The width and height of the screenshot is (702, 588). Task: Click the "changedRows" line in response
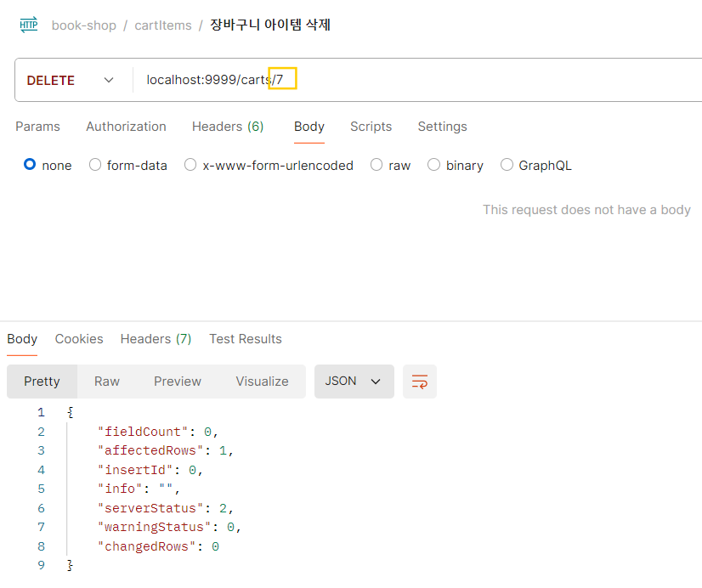pos(158,547)
